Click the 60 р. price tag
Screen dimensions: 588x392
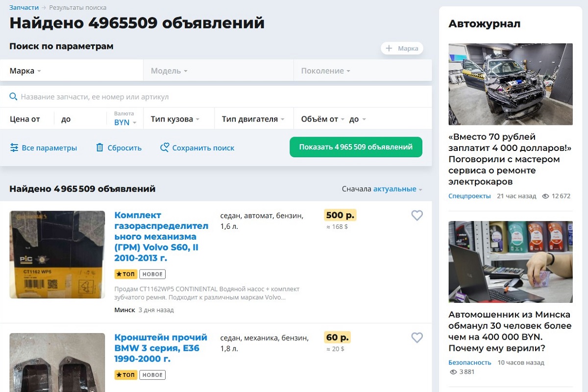point(338,338)
